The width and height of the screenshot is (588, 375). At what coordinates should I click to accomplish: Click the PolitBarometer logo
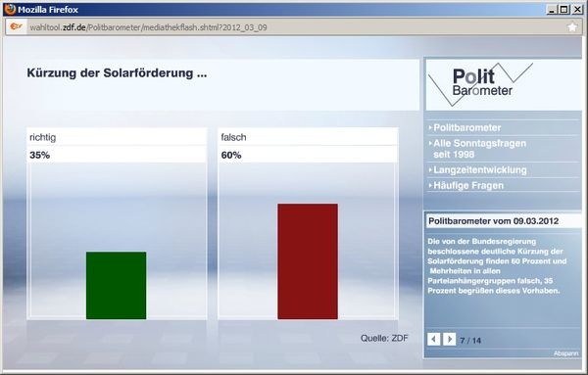pos(481,84)
